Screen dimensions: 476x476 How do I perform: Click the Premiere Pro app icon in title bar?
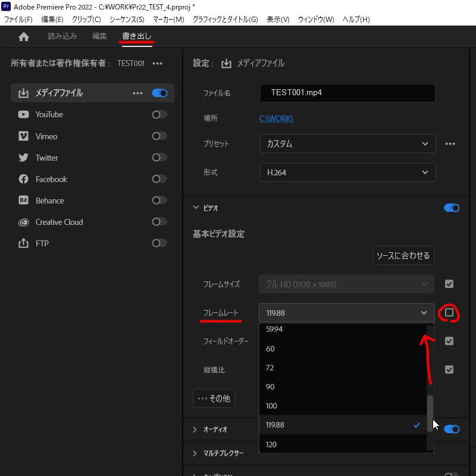[6, 7]
